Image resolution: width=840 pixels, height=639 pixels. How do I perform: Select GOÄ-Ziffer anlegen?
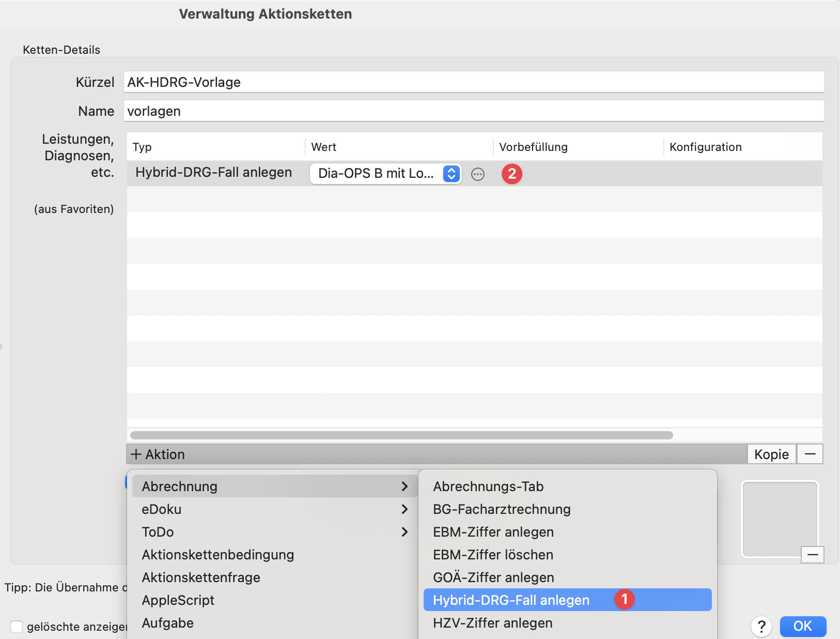[x=568, y=577]
